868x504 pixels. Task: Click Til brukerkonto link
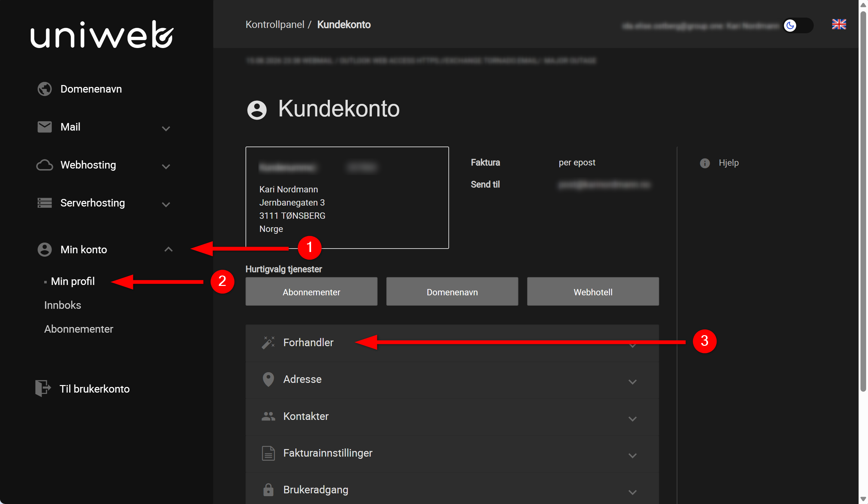[x=94, y=389]
